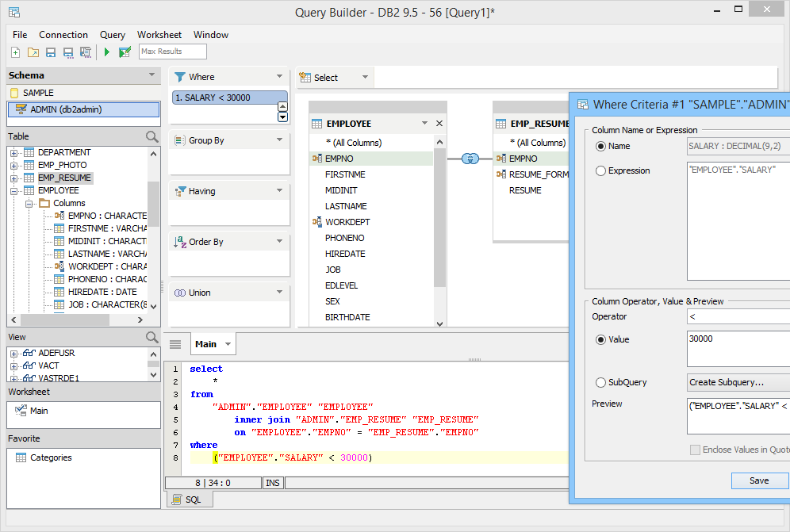Screen dimensions: 790x532
Task: Click the Save query icon
Action: (51, 52)
